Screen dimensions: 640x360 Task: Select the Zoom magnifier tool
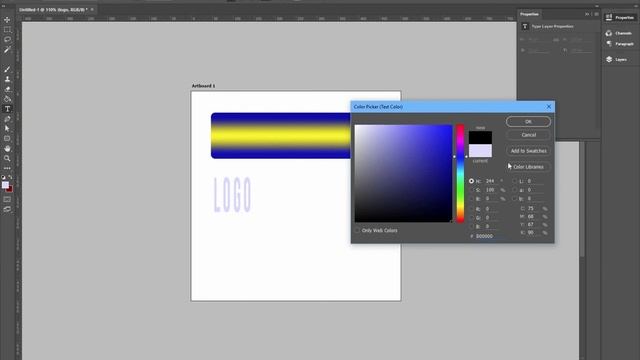[7, 158]
